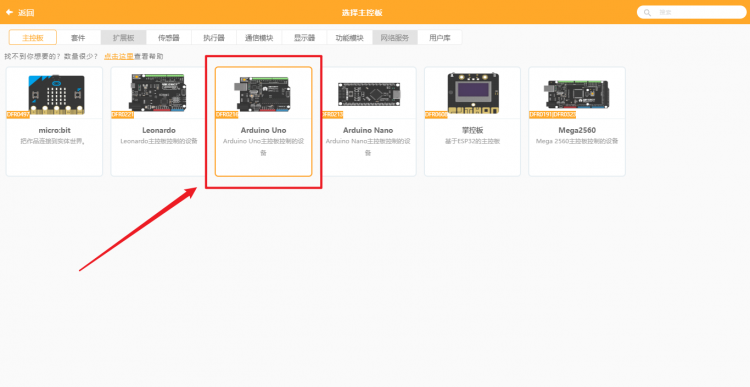Choose the 掌控板 board image
The image size is (750, 387).
[x=473, y=93]
